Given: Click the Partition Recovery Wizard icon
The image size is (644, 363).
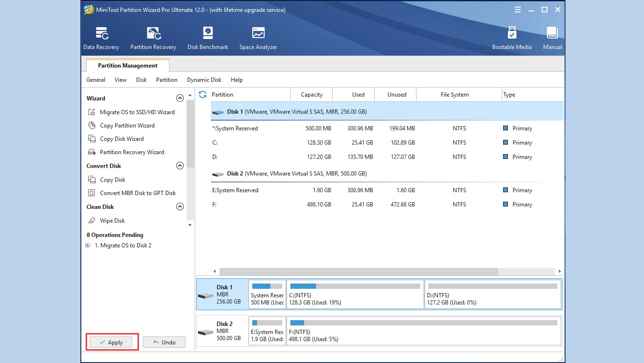Looking at the screenshot, I should pos(92,152).
